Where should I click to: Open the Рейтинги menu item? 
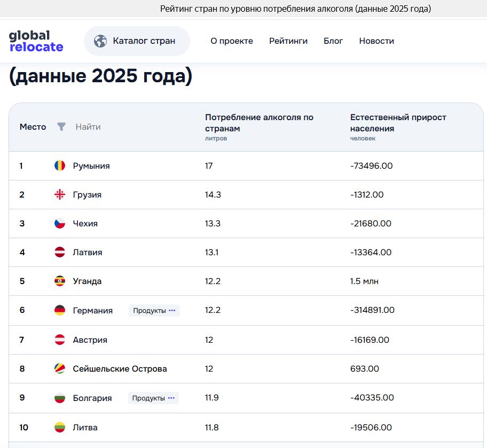288,41
